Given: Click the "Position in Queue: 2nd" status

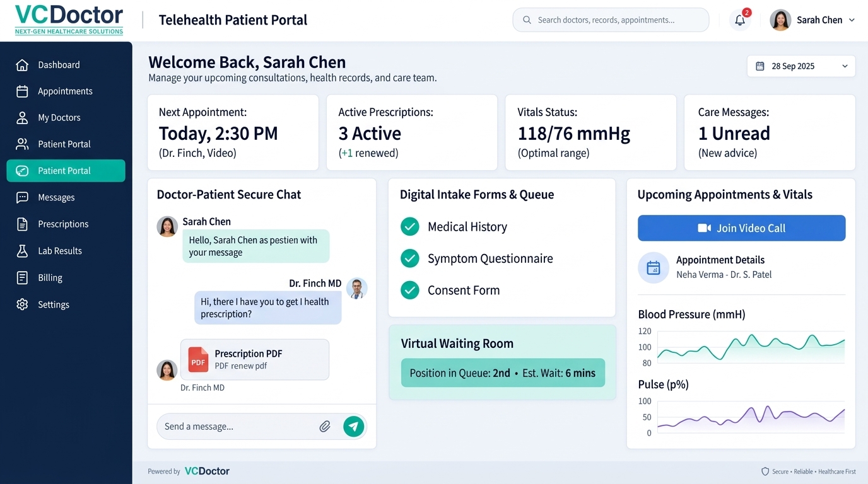Looking at the screenshot, I should coord(460,373).
